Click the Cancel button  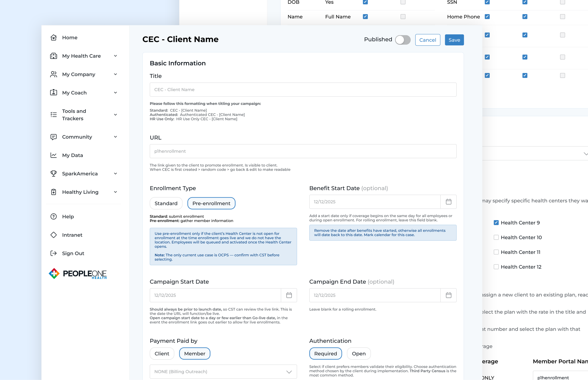[x=427, y=40]
